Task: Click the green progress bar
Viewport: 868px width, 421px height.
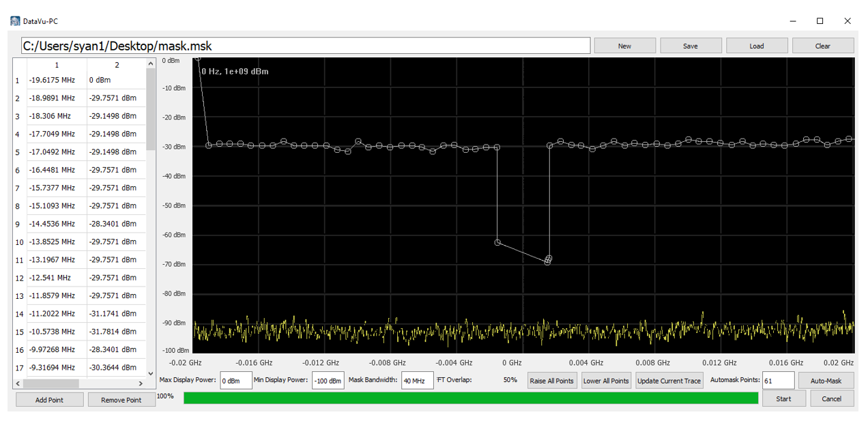Action: (471, 398)
